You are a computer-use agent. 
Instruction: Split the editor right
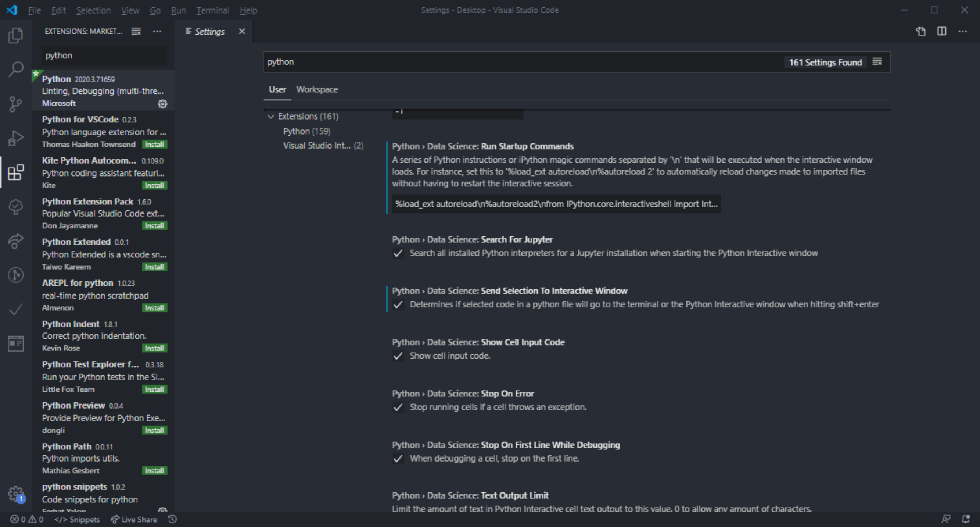click(942, 31)
